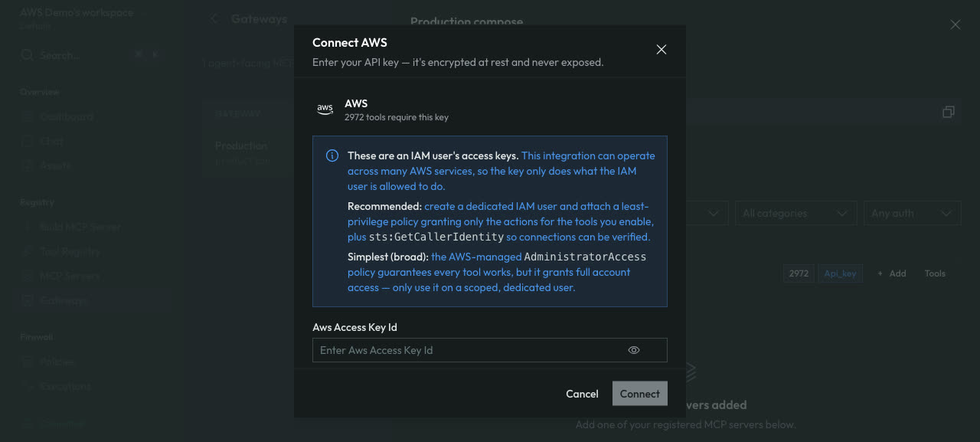
Task: Click the "Enter your API key" subtitle
Action: coord(458,62)
